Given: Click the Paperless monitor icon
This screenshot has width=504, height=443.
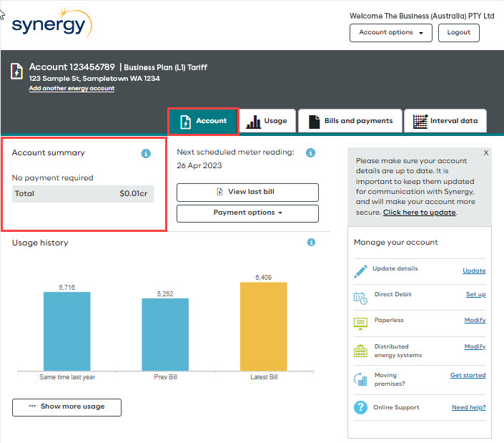Looking at the screenshot, I should 360,323.
